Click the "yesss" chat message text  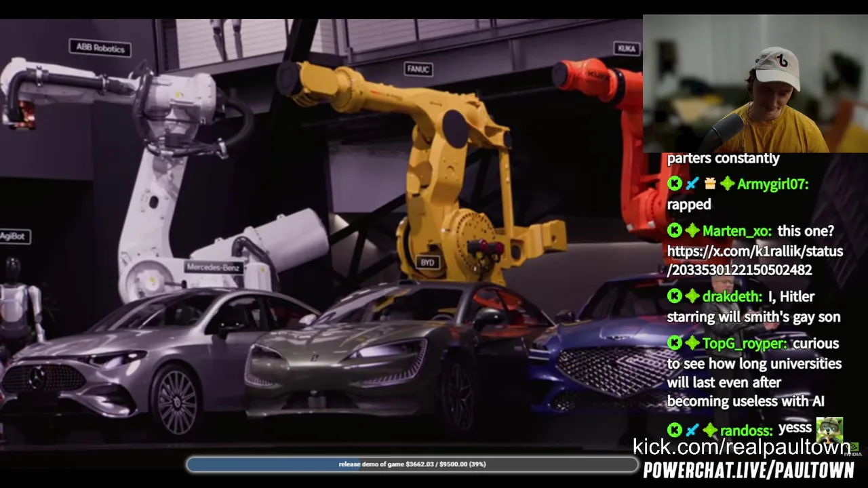point(795,428)
